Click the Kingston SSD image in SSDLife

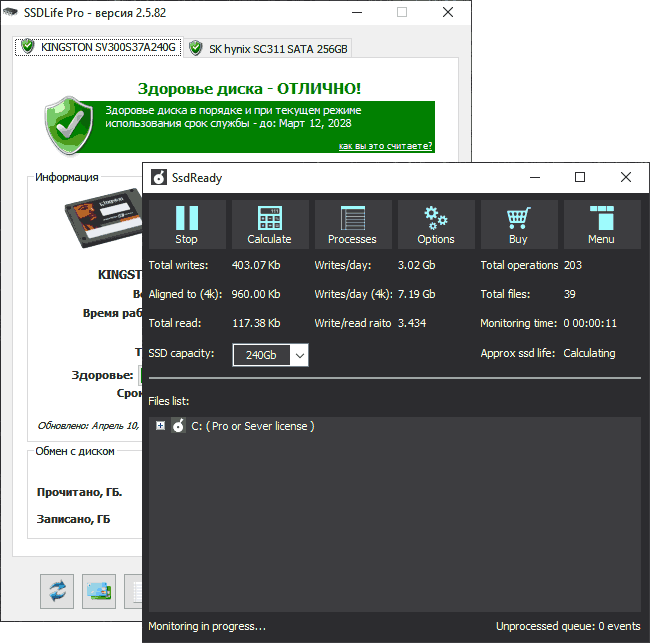104,218
